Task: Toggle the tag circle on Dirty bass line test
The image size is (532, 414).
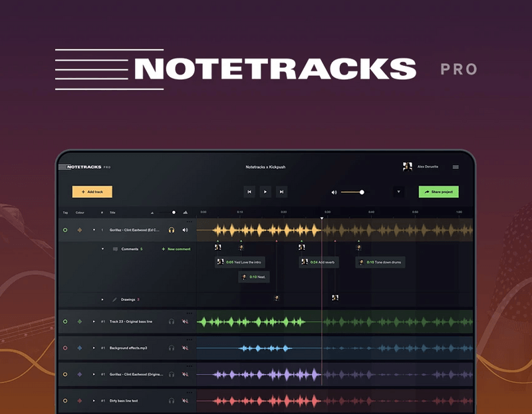Action: (x=65, y=400)
